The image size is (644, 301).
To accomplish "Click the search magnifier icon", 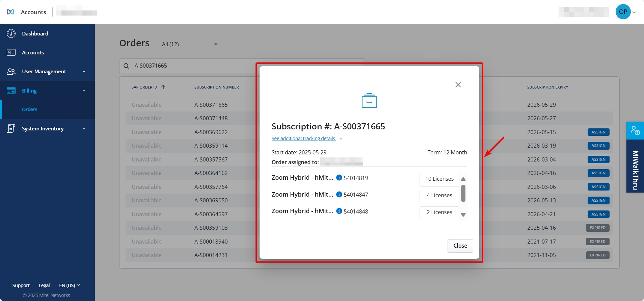I will tap(126, 66).
